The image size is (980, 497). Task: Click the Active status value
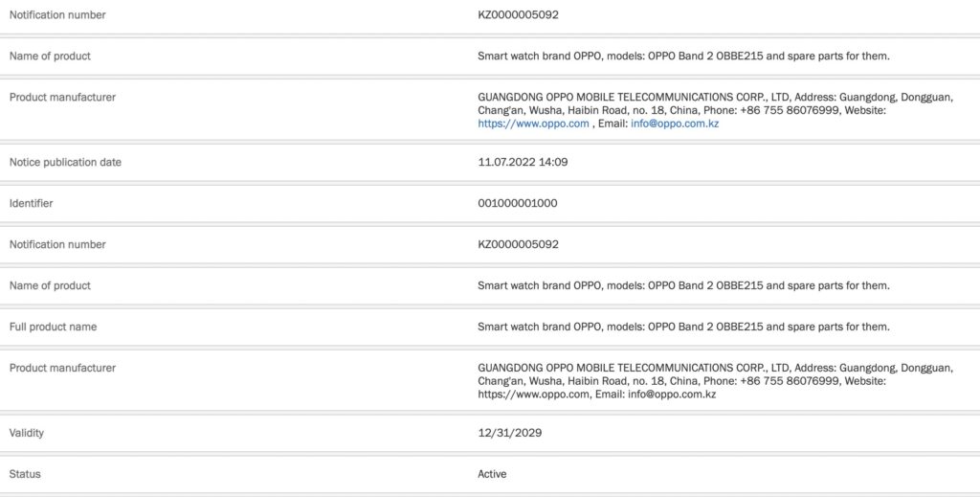click(x=492, y=474)
